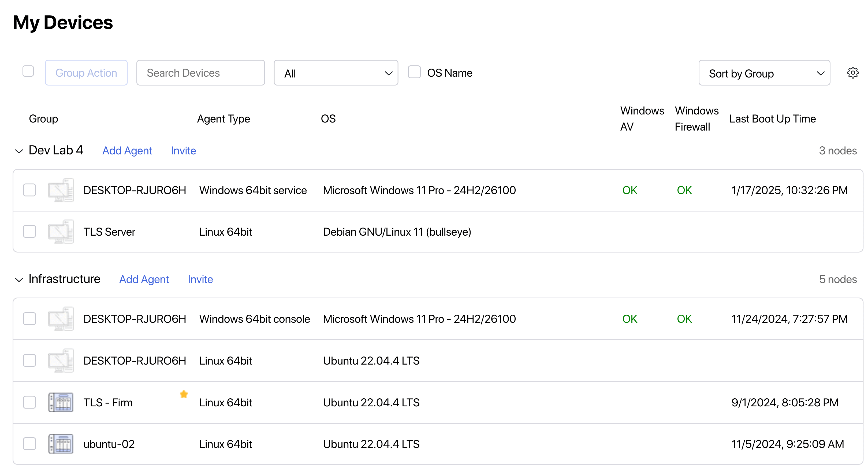
Task: Click the star icon on TLS - Firm
Action: (x=184, y=394)
